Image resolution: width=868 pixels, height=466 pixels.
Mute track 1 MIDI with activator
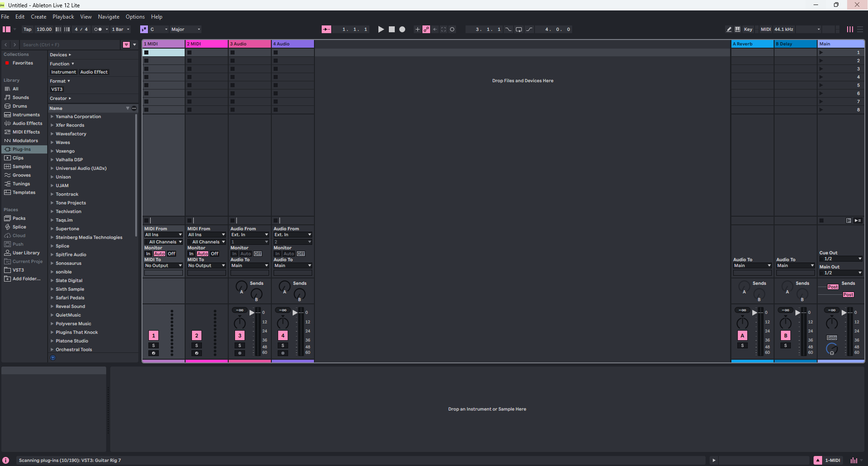click(153, 336)
